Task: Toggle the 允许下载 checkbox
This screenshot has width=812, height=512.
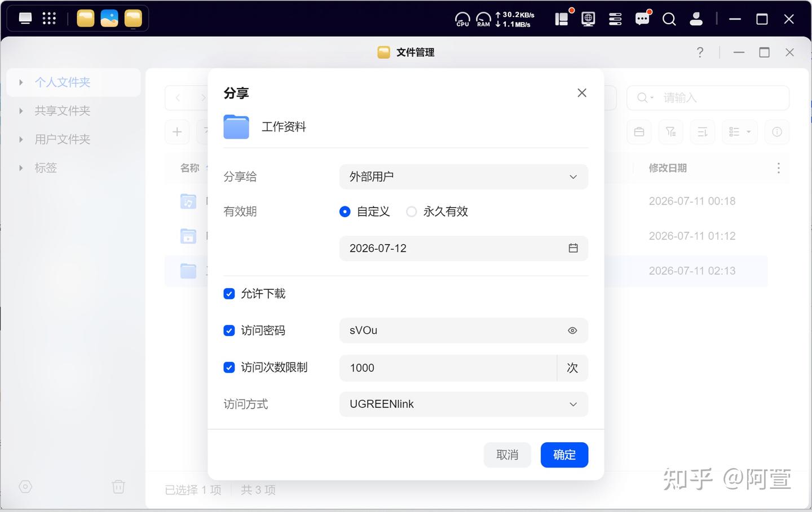Action: pyautogui.click(x=229, y=294)
